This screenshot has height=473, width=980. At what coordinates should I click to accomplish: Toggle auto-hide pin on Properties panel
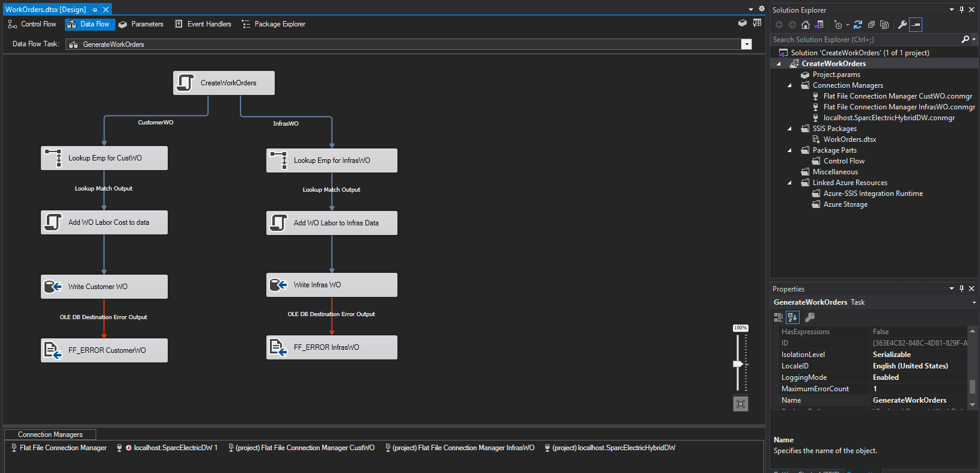pyautogui.click(x=962, y=288)
